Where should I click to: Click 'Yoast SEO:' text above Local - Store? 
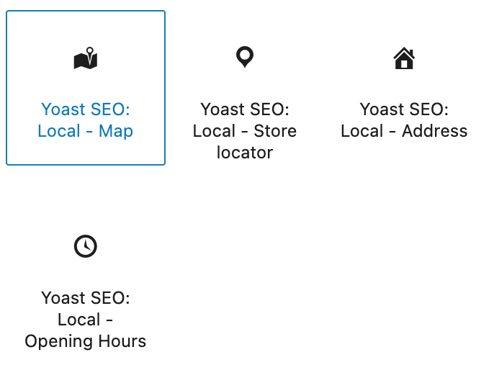(x=245, y=109)
